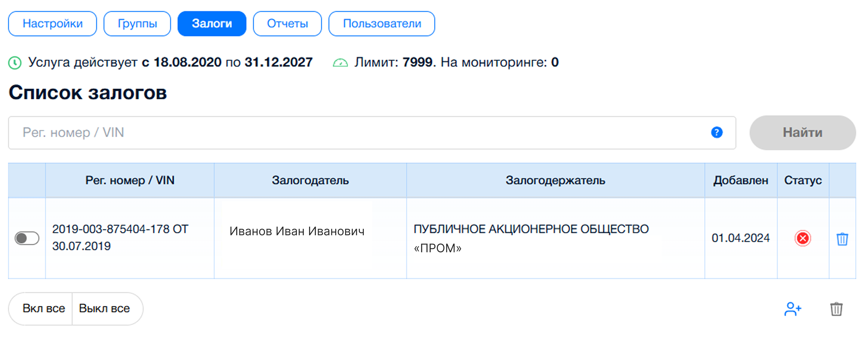Click the Статус column header
The height and width of the screenshot is (344, 868).
803,180
